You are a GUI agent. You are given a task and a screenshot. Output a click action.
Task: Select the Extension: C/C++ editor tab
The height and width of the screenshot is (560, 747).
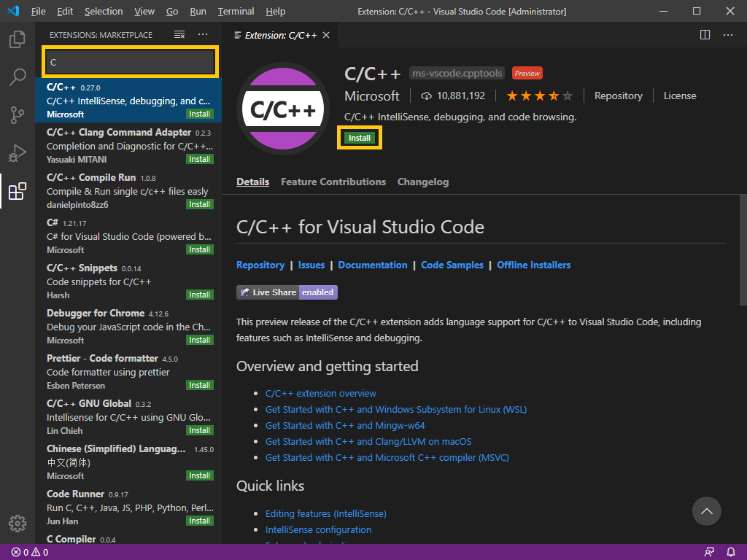(x=281, y=35)
